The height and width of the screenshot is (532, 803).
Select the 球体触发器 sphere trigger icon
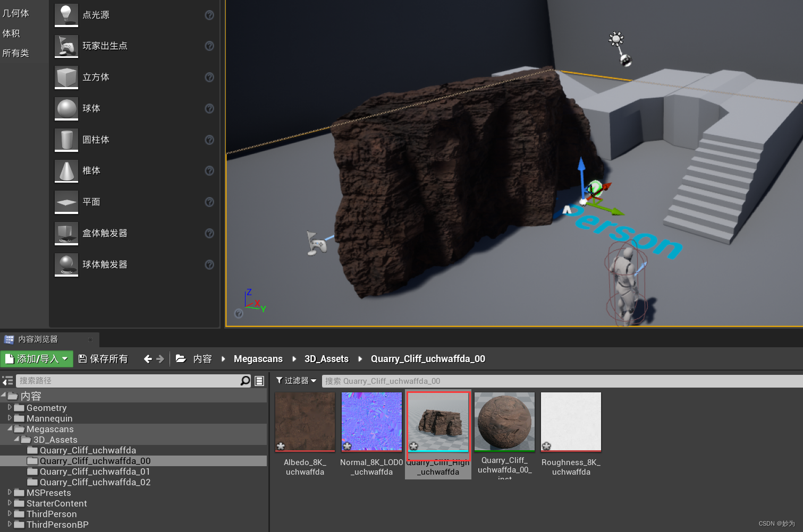(66, 264)
